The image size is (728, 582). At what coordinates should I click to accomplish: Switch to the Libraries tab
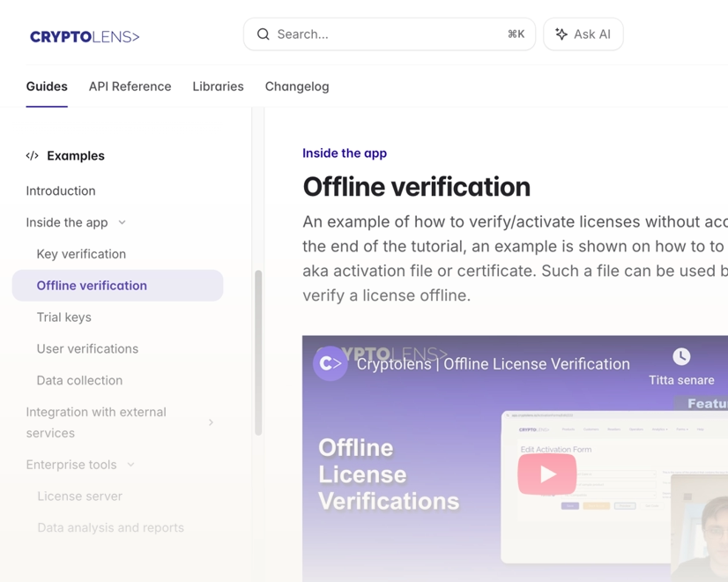tap(219, 86)
